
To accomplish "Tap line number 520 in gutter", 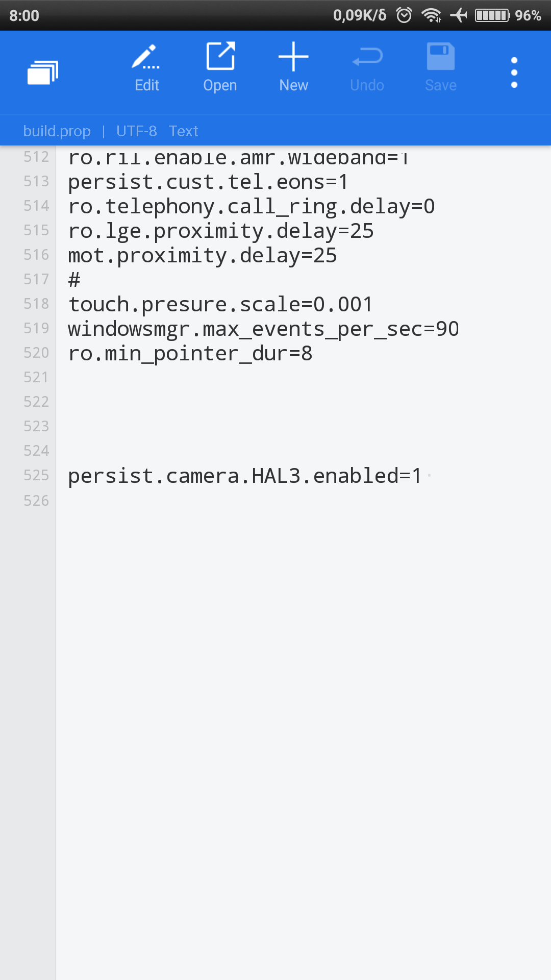I will coord(36,353).
